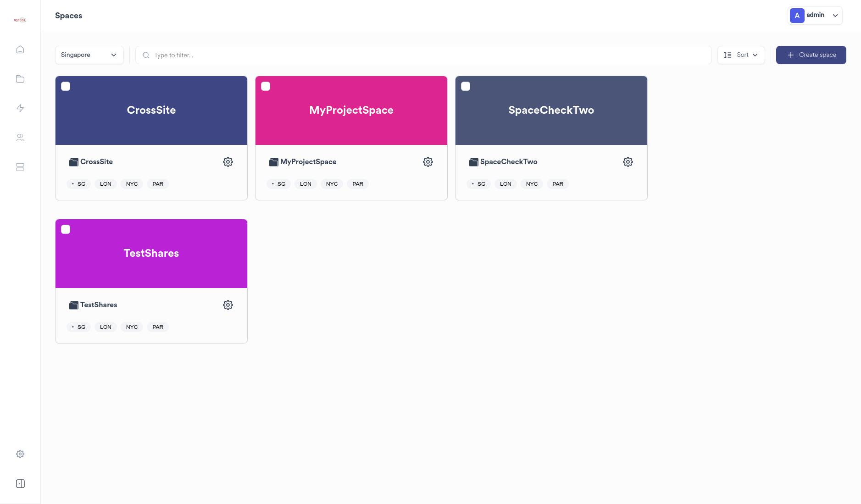This screenshot has width=861, height=504.
Task: Open the home icon in sidebar
Action: [20, 50]
